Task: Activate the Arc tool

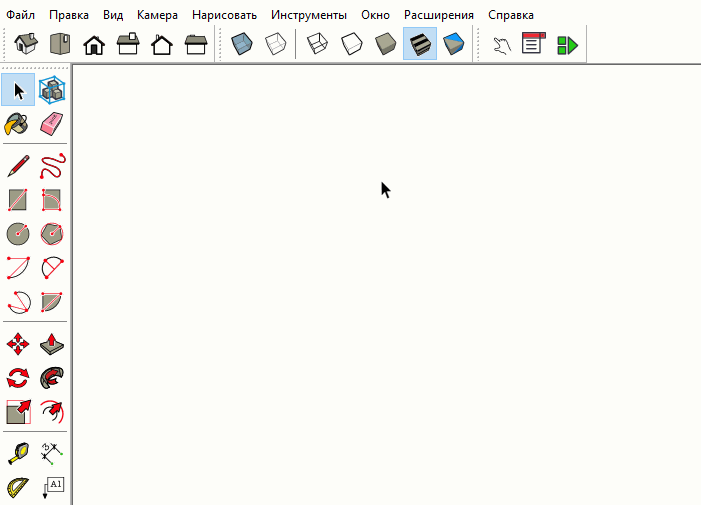Action: coord(18,268)
